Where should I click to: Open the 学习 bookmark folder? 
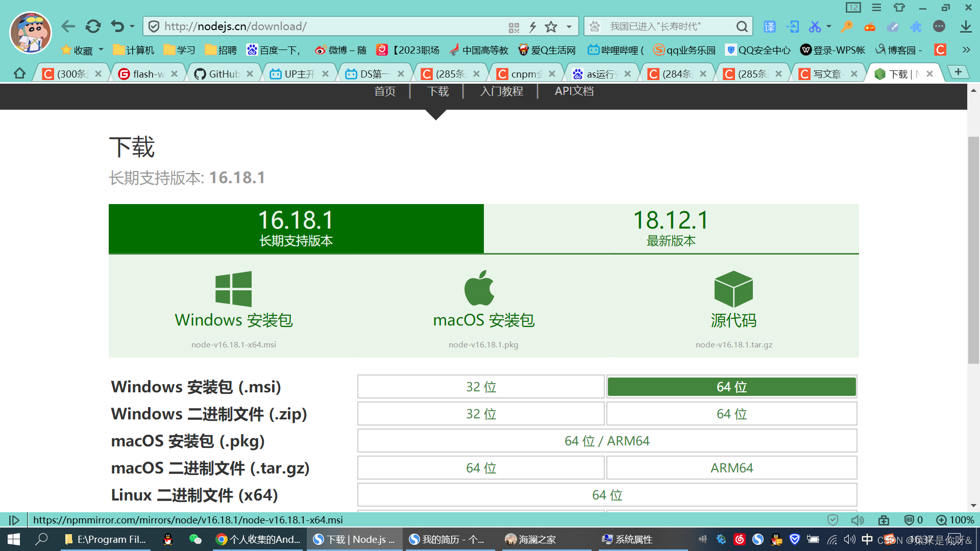coord(180,50)
